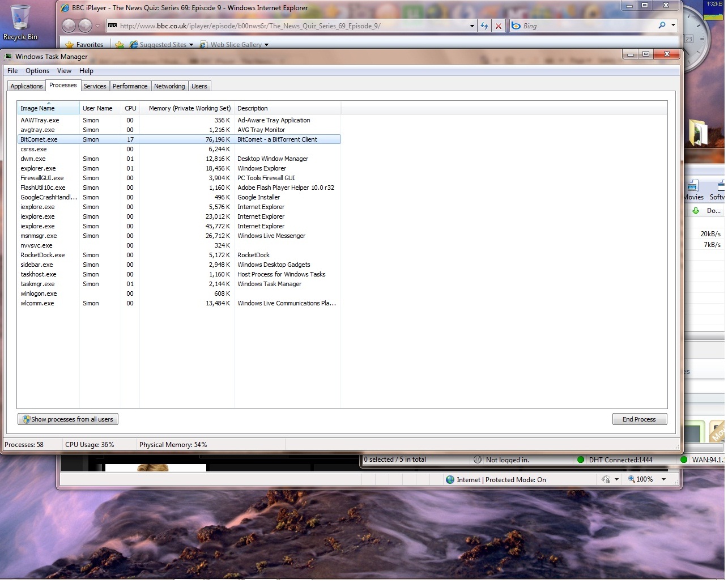Select the taskhost.exe process
The height and width of the screenshot is (583, 728).
179,274
